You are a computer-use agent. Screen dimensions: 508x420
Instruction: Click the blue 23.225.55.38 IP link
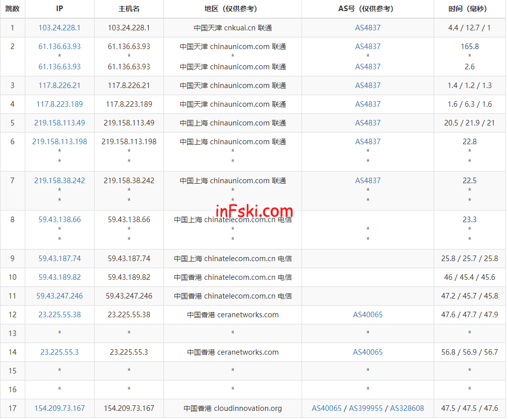click(59, 315)
